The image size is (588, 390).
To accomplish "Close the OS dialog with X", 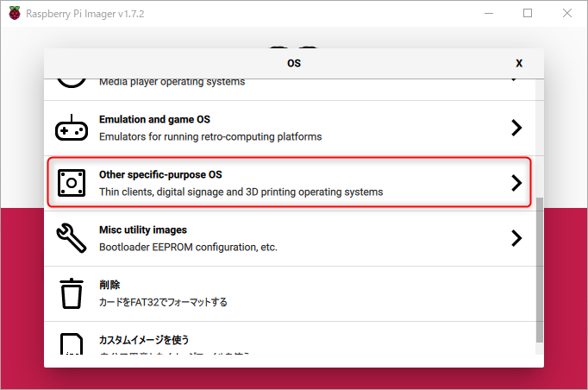I will click(x=519, y=63).
